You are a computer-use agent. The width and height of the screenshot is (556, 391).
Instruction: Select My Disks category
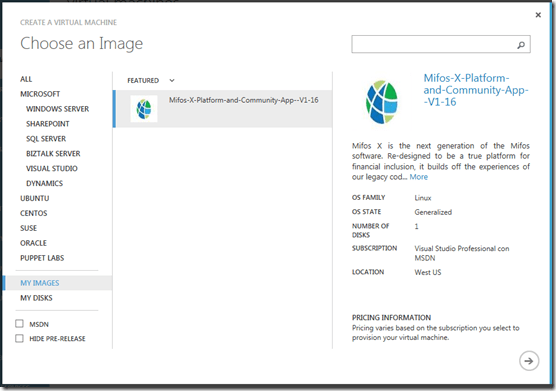point(36,298)
